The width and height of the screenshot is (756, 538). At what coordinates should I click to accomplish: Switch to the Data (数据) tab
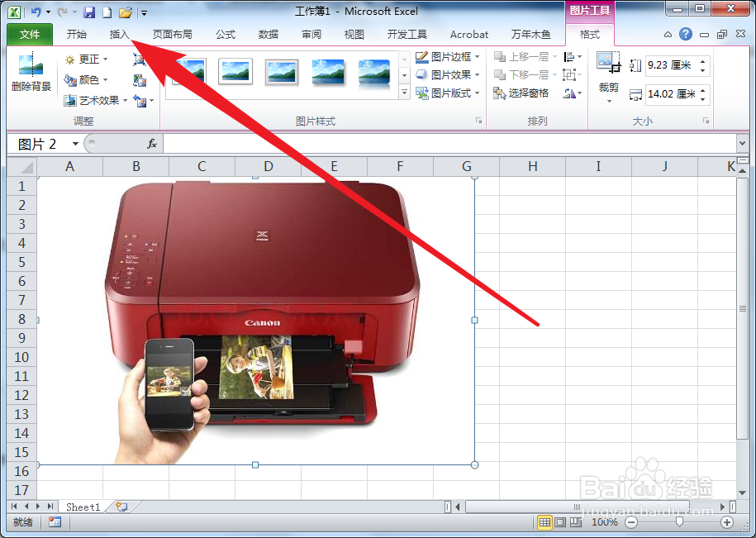point(268,34)
